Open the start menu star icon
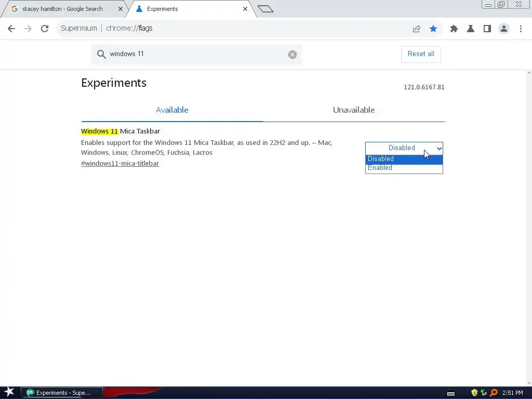This screenshot has height=399, width=532. 9,392
